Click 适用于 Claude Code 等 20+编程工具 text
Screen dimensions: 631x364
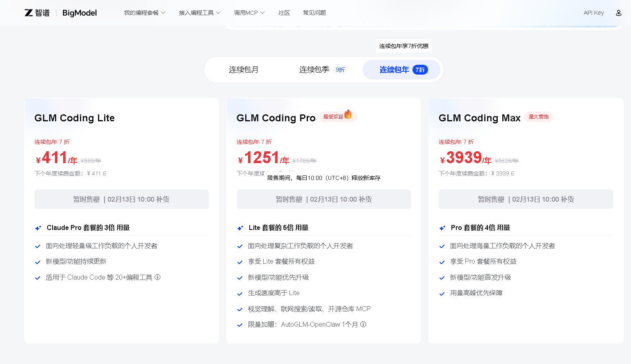[99, 278]
